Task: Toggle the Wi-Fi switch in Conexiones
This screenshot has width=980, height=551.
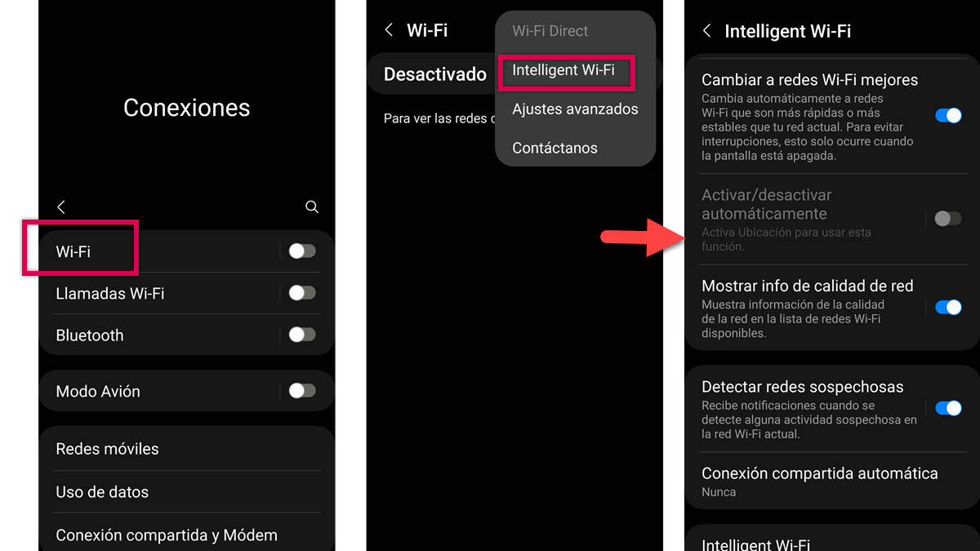Action: 301,251
